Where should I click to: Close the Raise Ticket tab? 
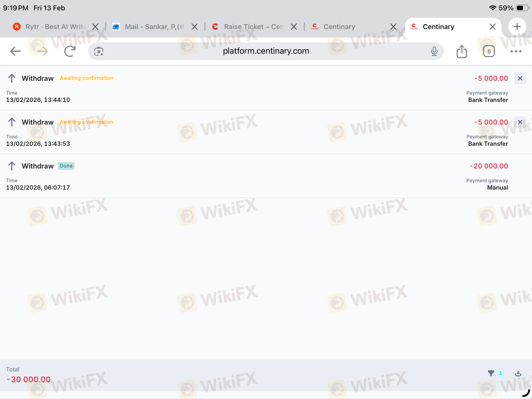tap(294, 27)
